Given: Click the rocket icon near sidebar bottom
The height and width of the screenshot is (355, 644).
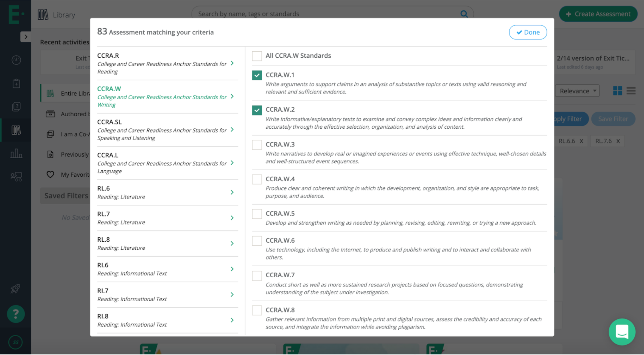Looking at the screenshot, I should tap(15, 288).
